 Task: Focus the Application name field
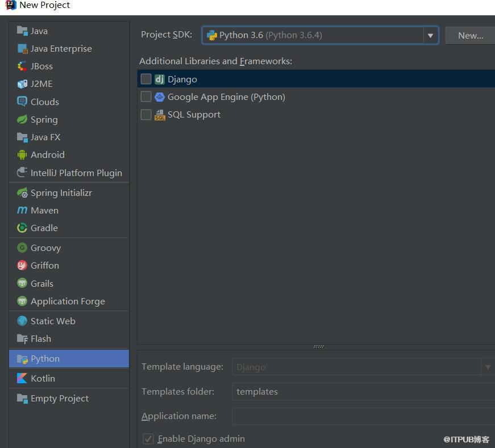pos(363,416)
